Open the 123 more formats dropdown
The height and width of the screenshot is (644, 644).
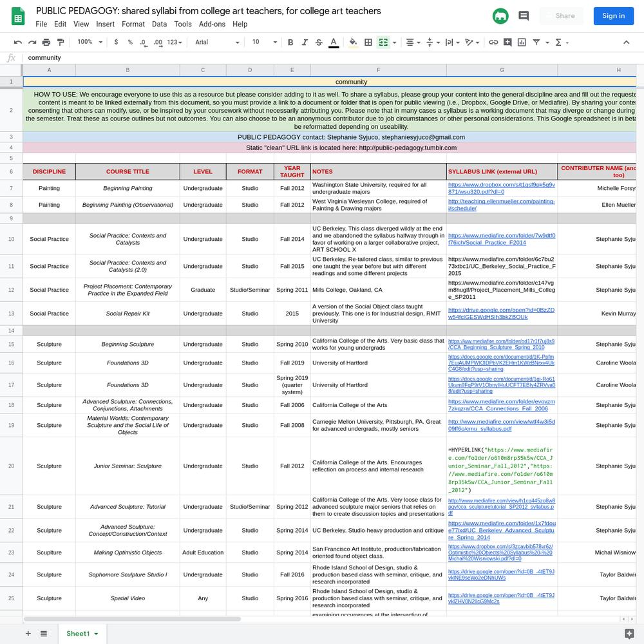tap(174, 43)
